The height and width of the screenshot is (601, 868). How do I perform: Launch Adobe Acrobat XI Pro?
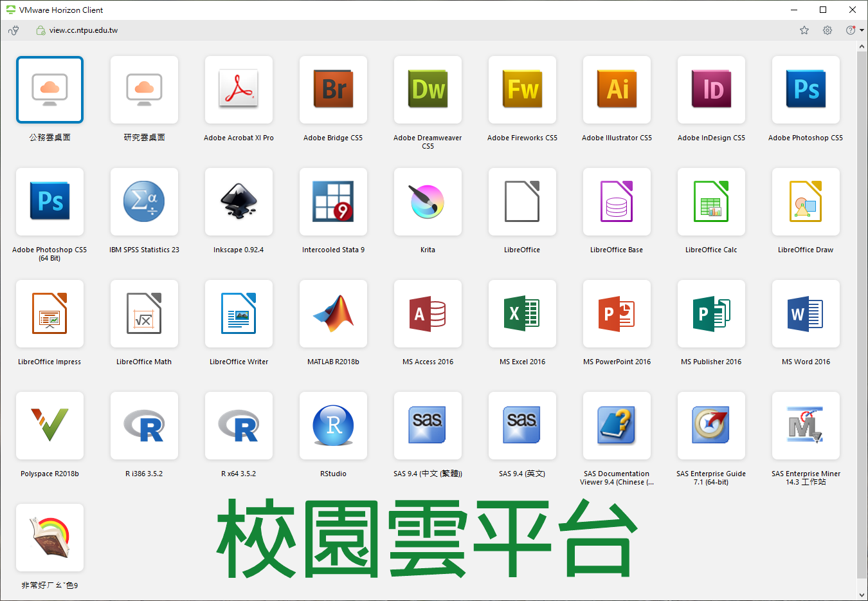(239, 89)
